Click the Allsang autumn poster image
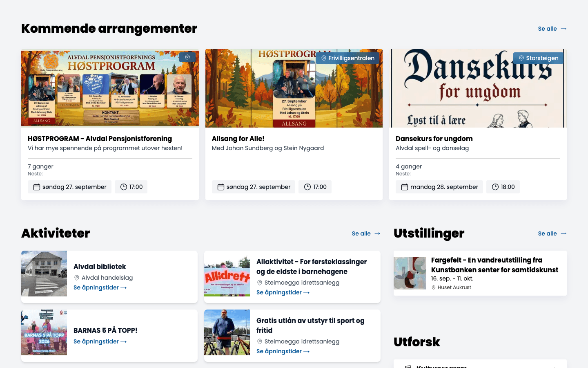Image resolution: width=588 pixels, height=368 pixels. click(x=294, y=88)
